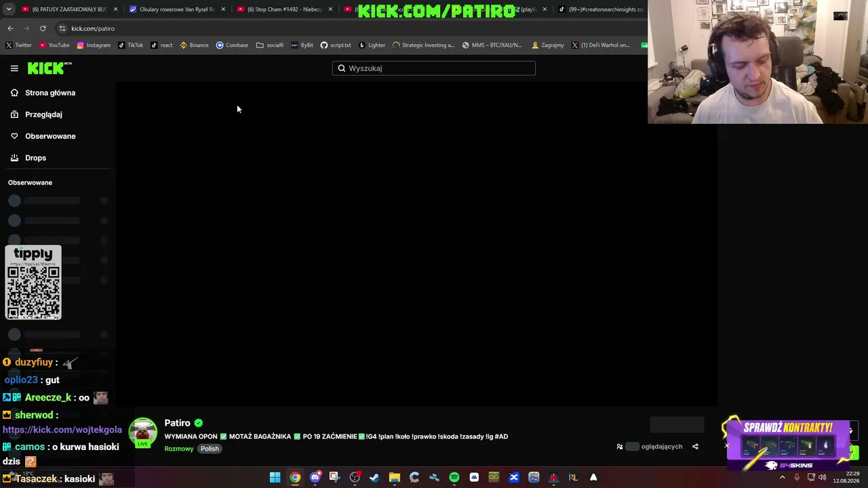Screen dimensions: 868x488
Task: Open the socialfi bookmark folder
Action: tap(270, 45)
